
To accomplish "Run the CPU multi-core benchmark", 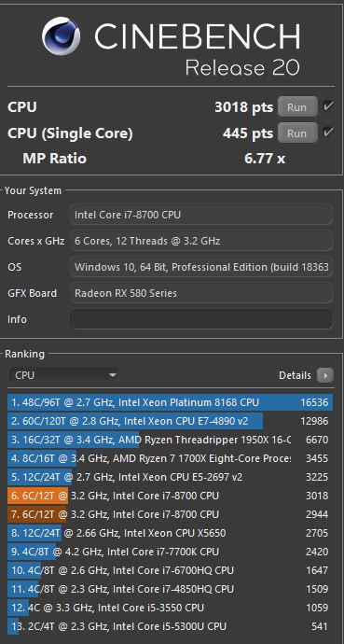I will coord(297,107).
